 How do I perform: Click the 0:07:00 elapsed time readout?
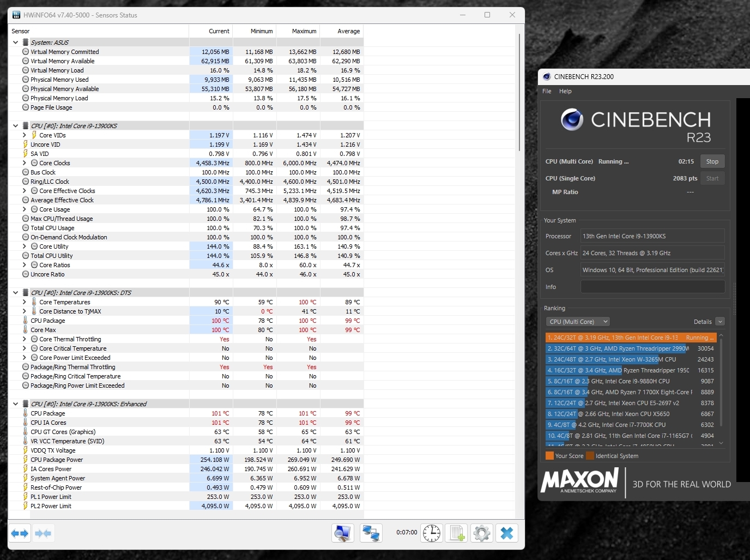(x=407, y=532)
